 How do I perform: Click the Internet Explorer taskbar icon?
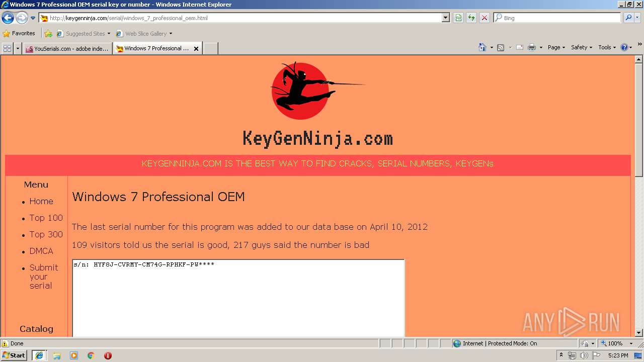pyautogui.click(x=39, y=355)
